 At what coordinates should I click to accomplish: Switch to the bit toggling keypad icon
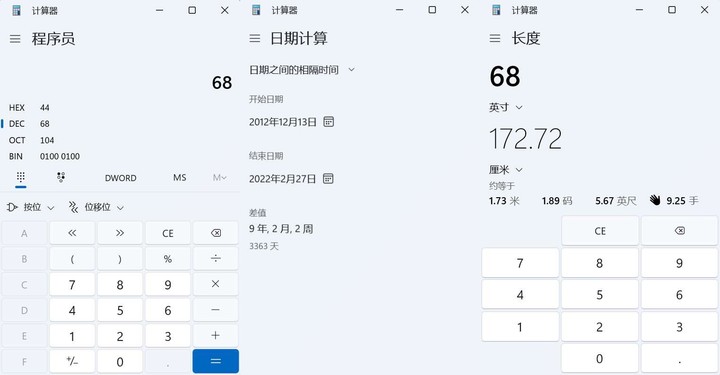click(x=61, y=177)
